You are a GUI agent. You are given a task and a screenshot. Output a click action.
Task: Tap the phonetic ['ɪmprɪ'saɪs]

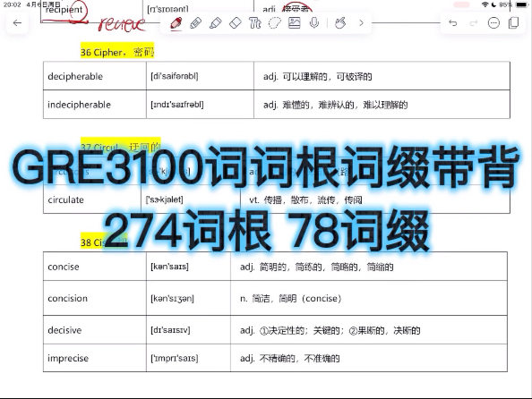click(175, 358)
